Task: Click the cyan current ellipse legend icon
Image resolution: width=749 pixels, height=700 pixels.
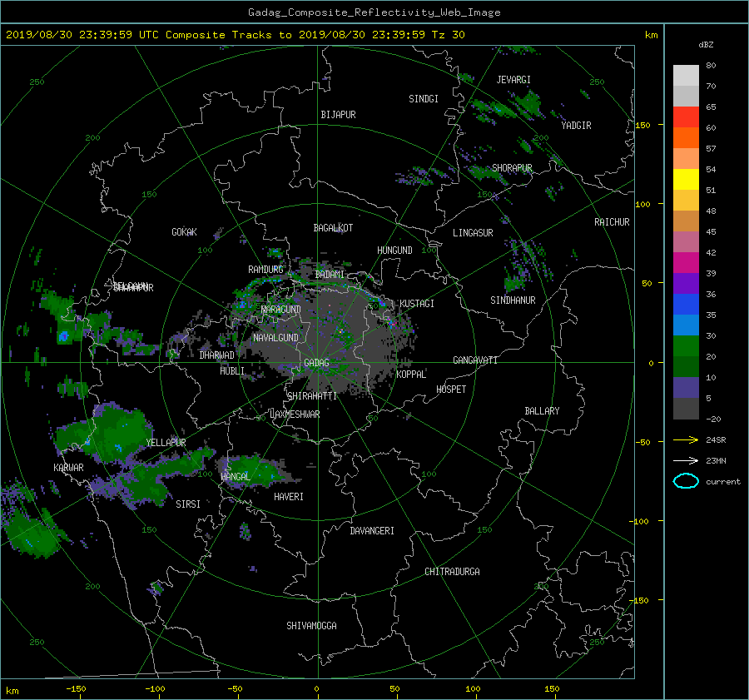Action: pyautogui.click(x=686, y=481)
